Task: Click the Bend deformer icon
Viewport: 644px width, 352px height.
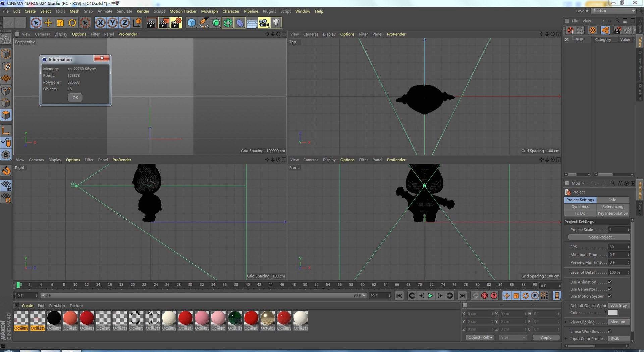Action: [240, 23]
